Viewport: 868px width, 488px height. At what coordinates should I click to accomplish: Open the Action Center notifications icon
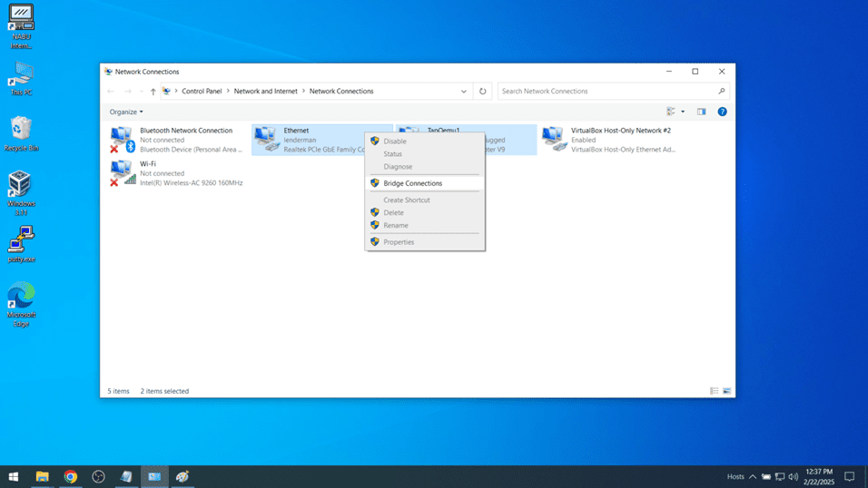pos(850,476)
